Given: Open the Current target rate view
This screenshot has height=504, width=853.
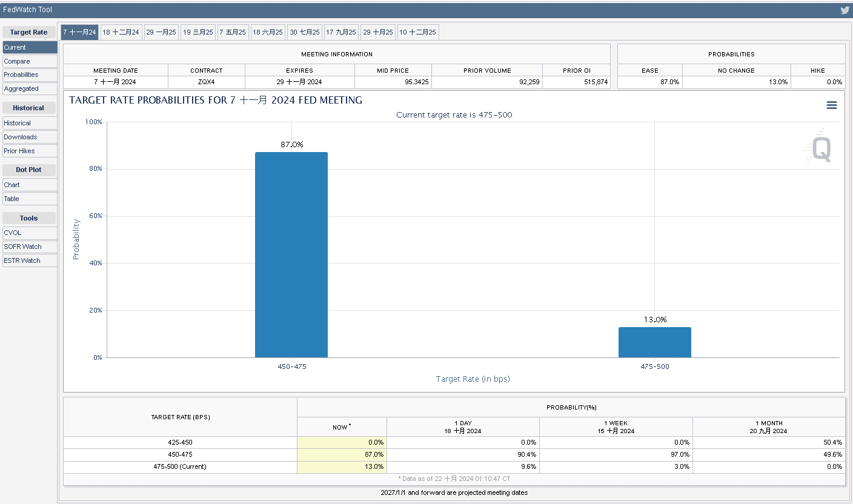Looking at the screenshot, I should click(30, 47).
